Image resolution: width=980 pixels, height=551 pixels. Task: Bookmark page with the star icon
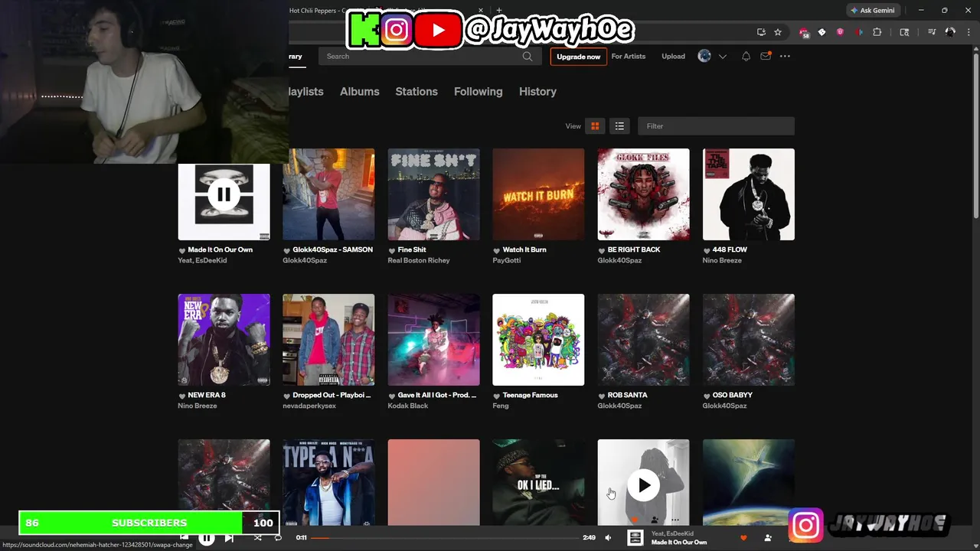(x=778, y=32)
